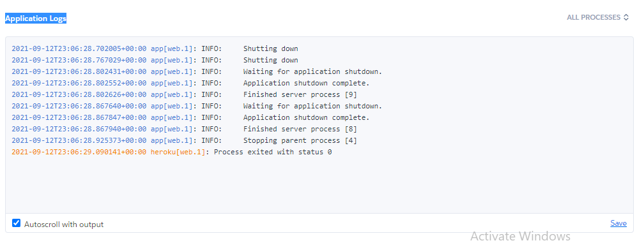Click the empty area of the log panel

[x=319, y=184]
